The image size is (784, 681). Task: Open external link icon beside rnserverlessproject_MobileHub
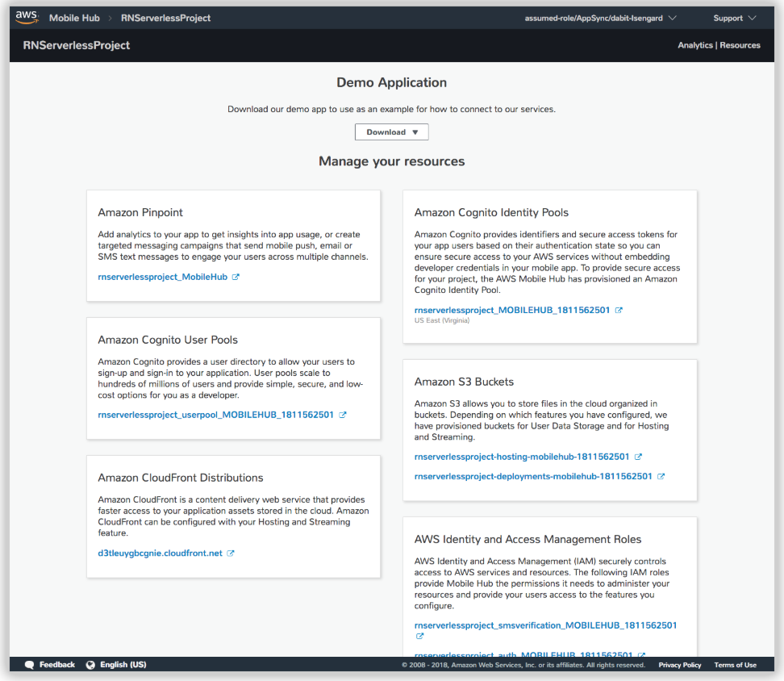236,277
